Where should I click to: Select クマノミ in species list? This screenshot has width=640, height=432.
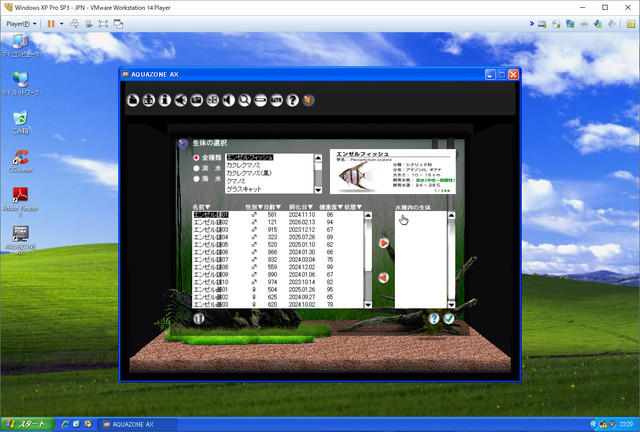[x=270, y=181]
